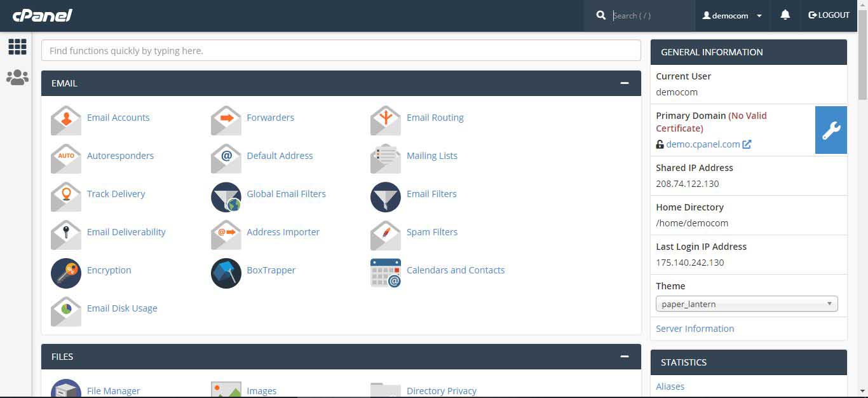Image resolution: width=868 pixels, height=398 pixels.
Task: Click the STATISTICS panel header
Action: [x=749, y=362]
